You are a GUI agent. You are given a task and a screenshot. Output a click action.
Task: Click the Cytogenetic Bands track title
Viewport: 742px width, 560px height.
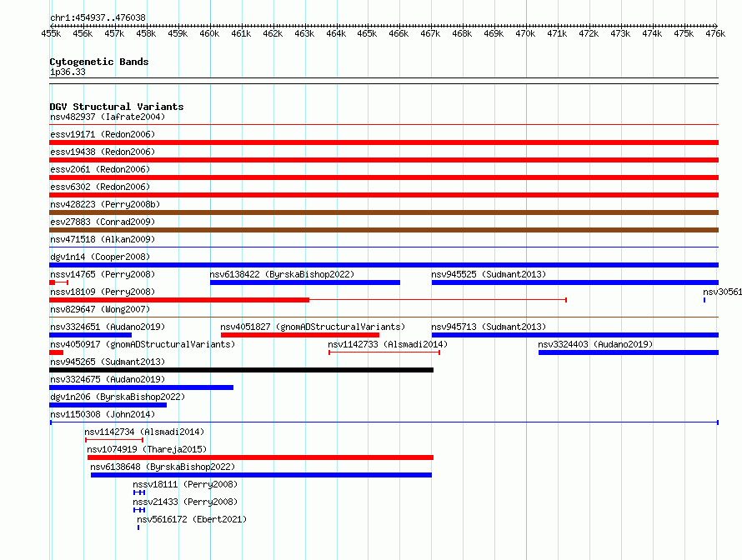click(x=99, y=62)
